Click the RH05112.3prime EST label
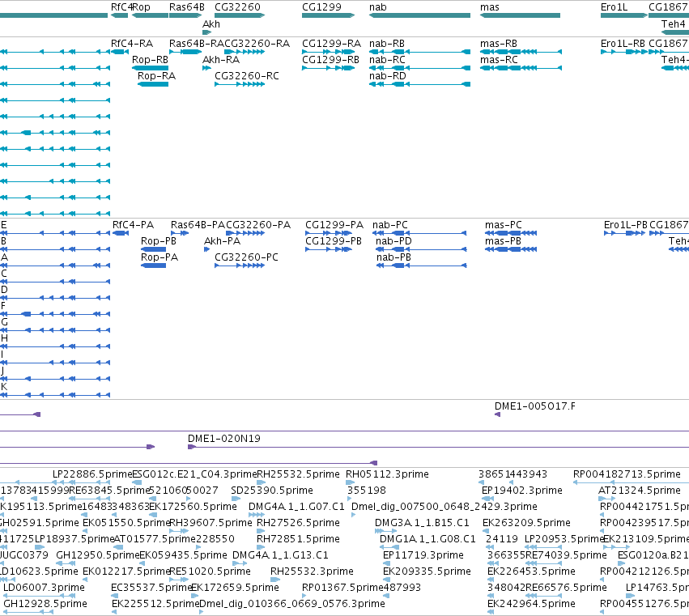This screenshot has width=689, height=616. (387, 474)
